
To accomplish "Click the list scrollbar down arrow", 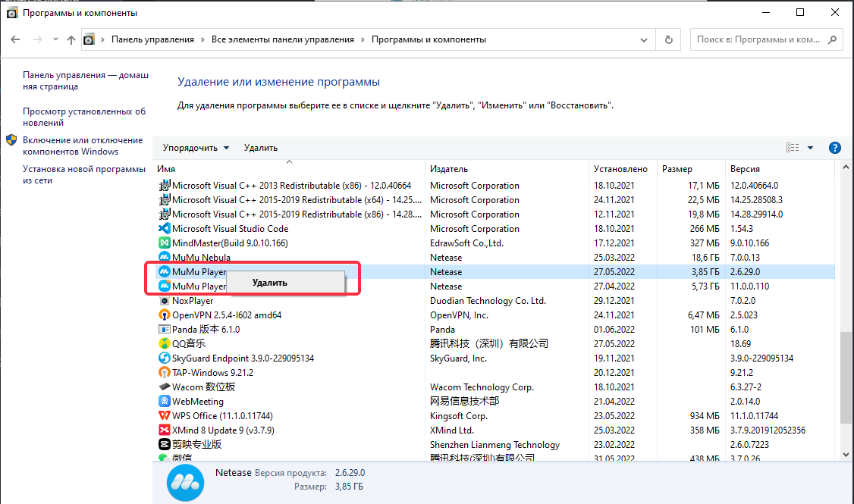I will pyautogui.click(x=846, y=455).
